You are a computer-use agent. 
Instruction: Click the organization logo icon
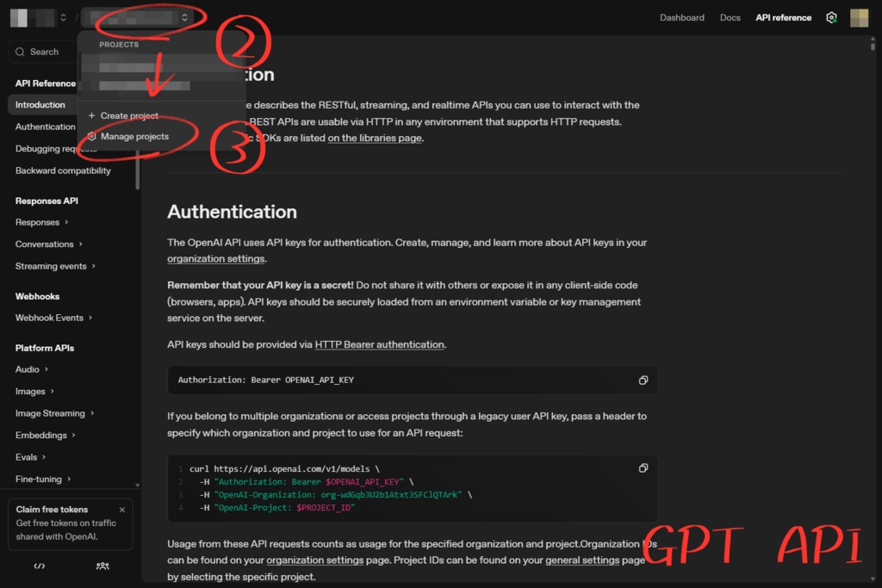(19, 17)
